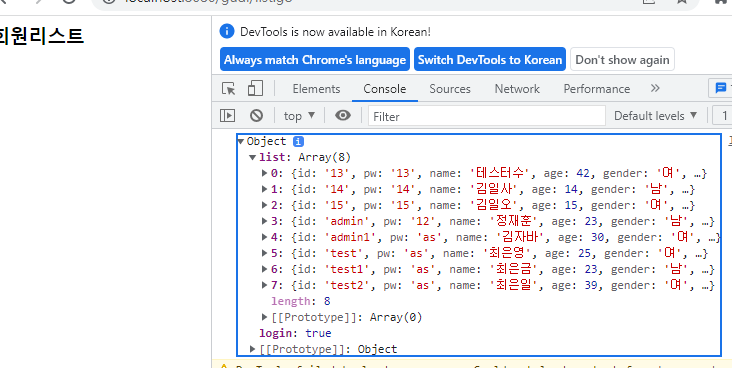The image size is (732, 368).
Task: Expand array item 1 with id '14'
Action: click(x=265, y=189)
